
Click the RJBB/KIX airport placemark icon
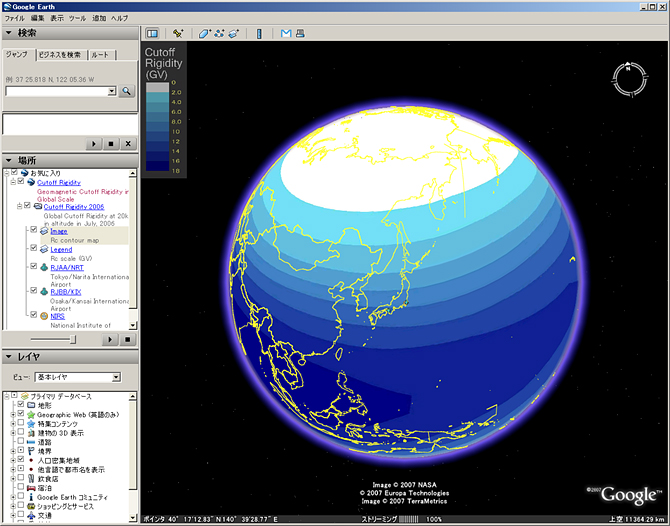tap(44, 292)
